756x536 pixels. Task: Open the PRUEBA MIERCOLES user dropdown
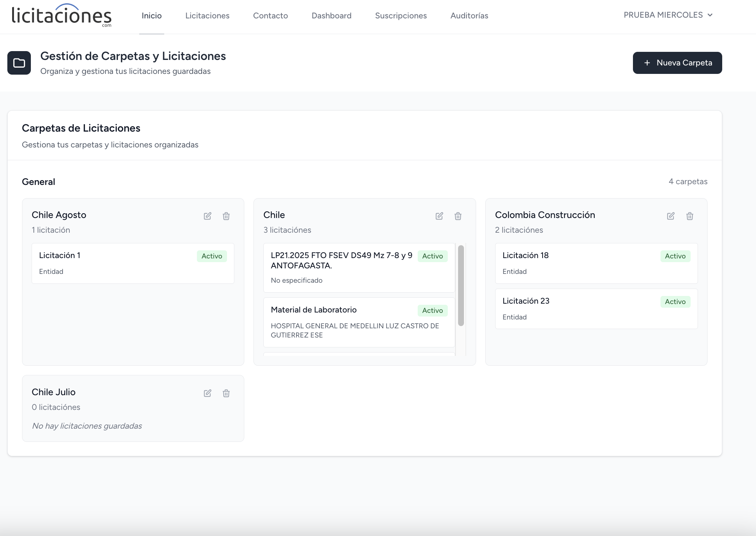point(668,15)
